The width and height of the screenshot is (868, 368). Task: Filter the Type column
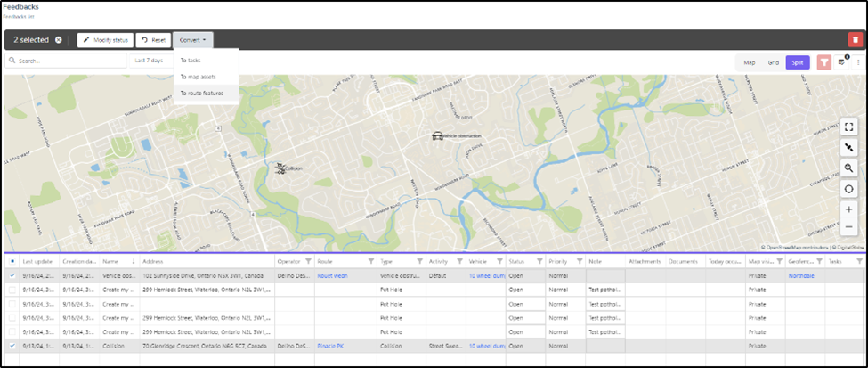[x=419, y=261]
